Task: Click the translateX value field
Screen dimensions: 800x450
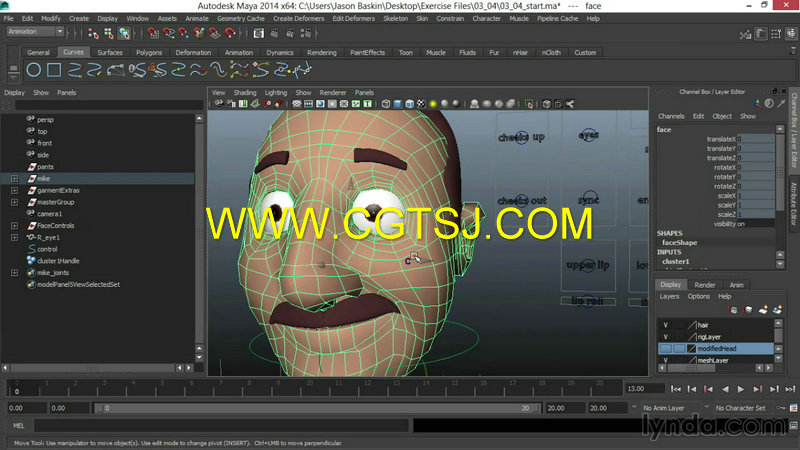Action: [755, 139]
